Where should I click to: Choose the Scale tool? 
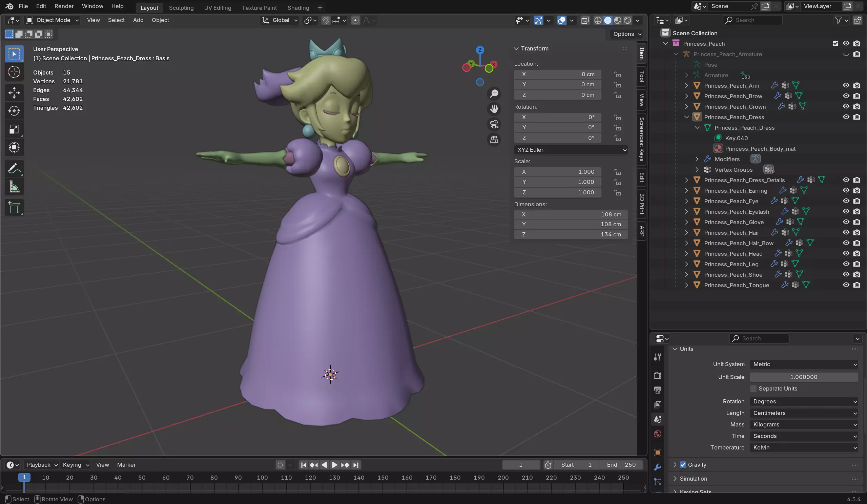(14, 129)
